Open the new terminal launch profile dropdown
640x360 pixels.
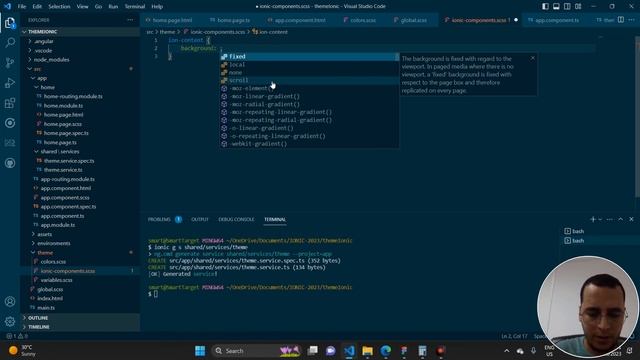pos(600,219)
